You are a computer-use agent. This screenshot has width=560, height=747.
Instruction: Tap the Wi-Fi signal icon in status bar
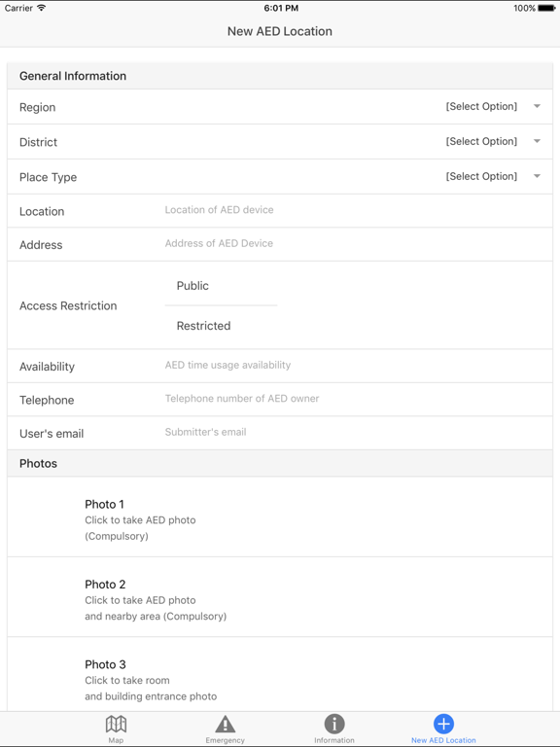(42, 8)
